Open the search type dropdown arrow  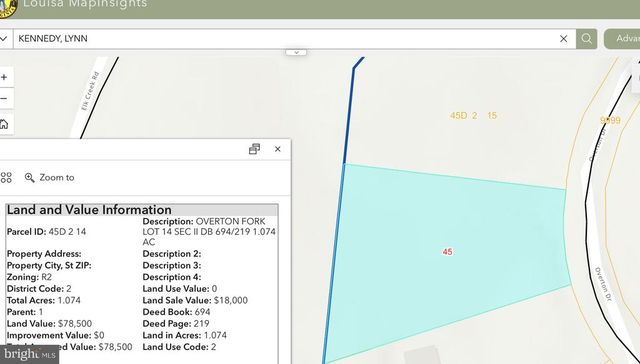coord(4,39)
